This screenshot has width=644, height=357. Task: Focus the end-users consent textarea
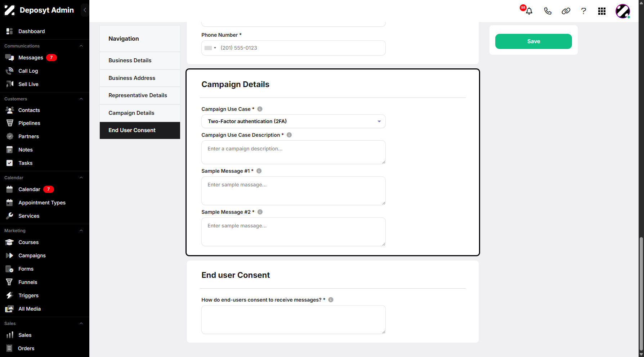pos(294,320)
